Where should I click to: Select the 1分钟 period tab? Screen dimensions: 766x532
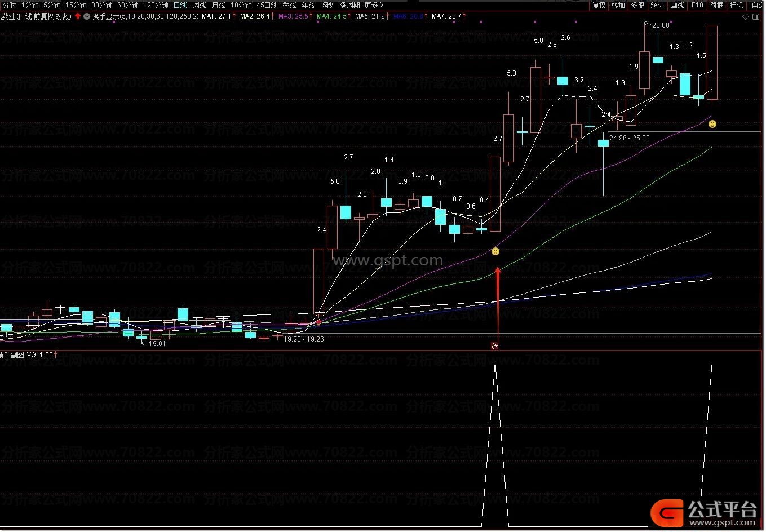30,5
